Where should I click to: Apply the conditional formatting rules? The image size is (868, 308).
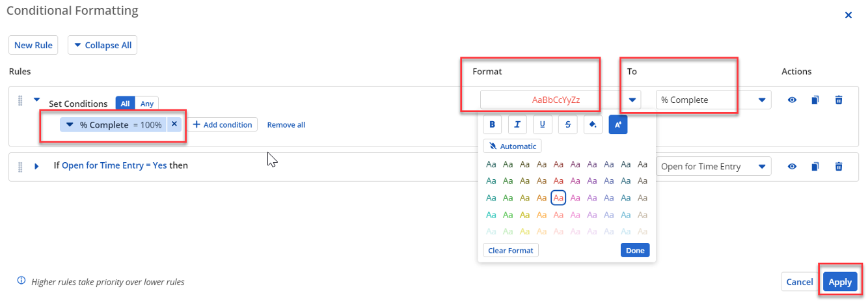coord(840,281)
